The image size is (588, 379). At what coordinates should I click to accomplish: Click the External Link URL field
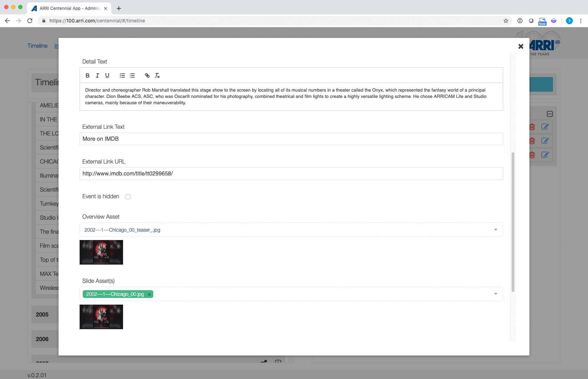click(x=291, y=174)
